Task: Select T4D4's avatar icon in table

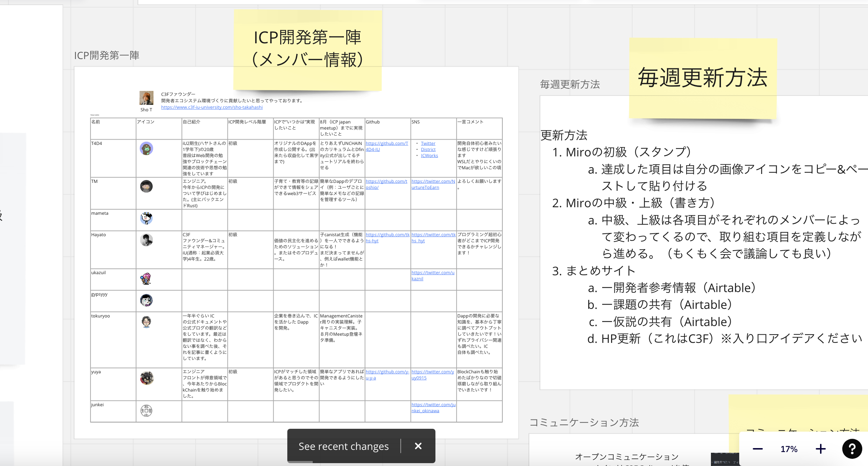Action: coord(146,149)
